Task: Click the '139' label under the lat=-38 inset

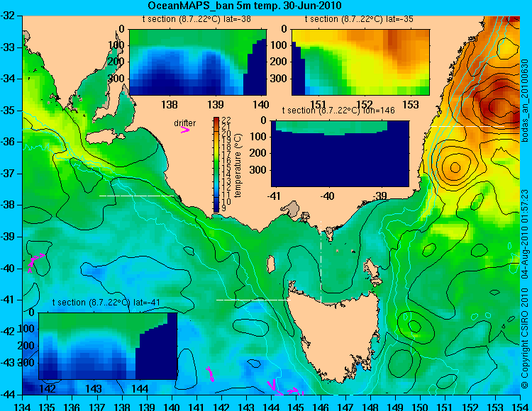Action: 216,104
